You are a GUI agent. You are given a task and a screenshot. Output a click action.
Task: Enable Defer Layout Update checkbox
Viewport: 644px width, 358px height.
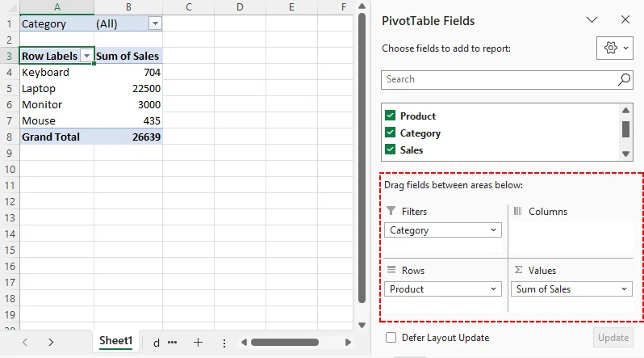coord(391,338)
